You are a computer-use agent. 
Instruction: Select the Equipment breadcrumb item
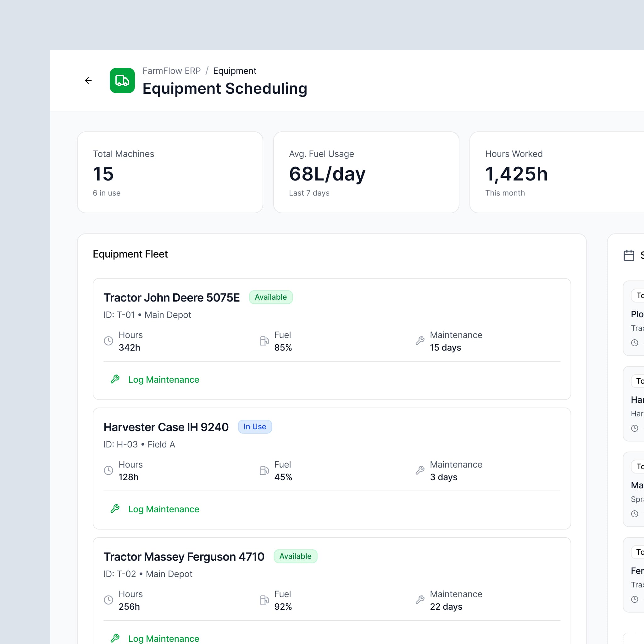point(234,71)
